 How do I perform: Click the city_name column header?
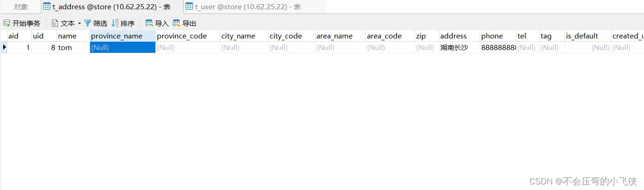coord(244,36)
